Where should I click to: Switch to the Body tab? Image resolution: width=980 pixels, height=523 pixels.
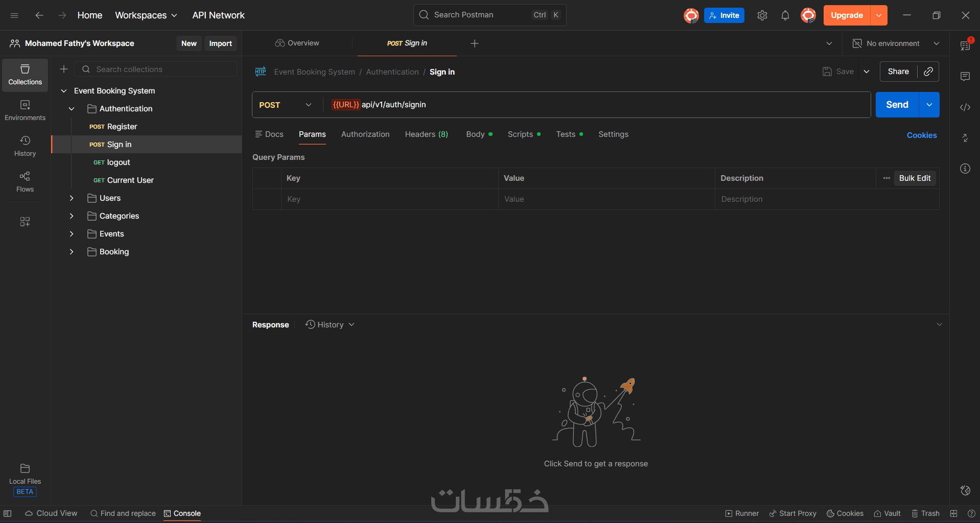tap(479, 134)
